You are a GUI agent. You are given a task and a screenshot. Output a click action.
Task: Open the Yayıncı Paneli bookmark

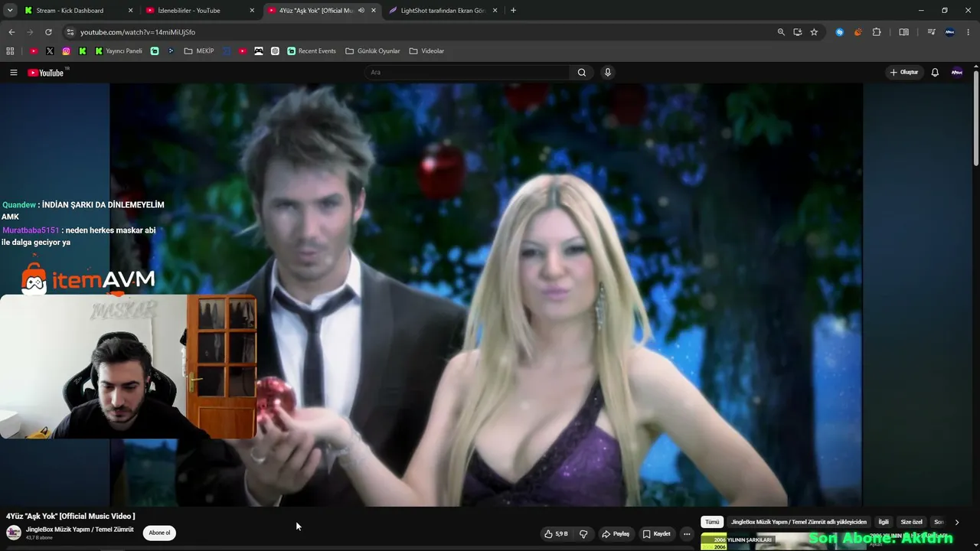coord(119,51)
